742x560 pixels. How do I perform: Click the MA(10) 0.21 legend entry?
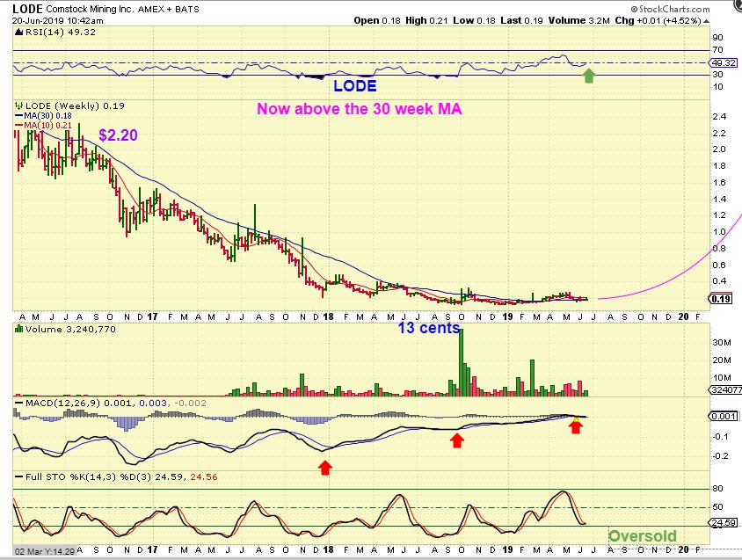44,126
